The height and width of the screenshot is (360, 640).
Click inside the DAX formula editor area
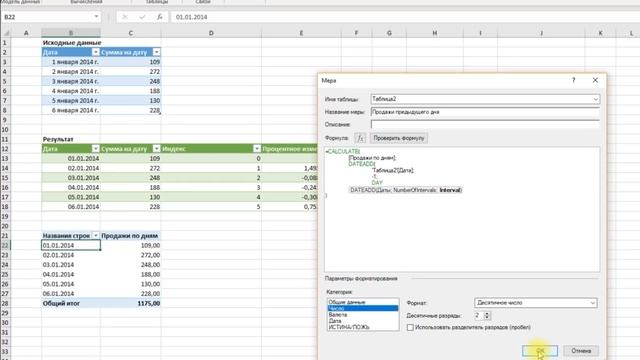tap(462, 209)
